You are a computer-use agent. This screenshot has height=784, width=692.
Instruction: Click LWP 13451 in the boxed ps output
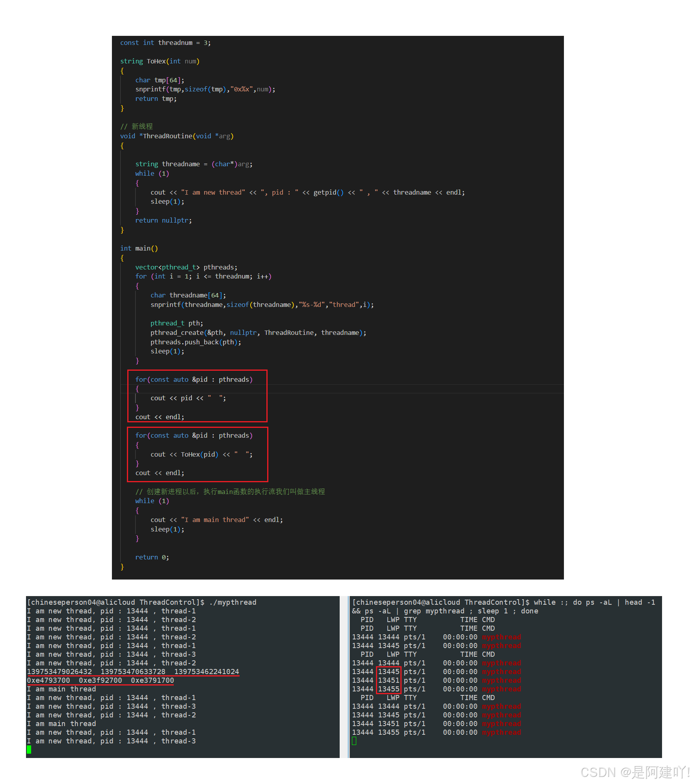tap(389, 680)
